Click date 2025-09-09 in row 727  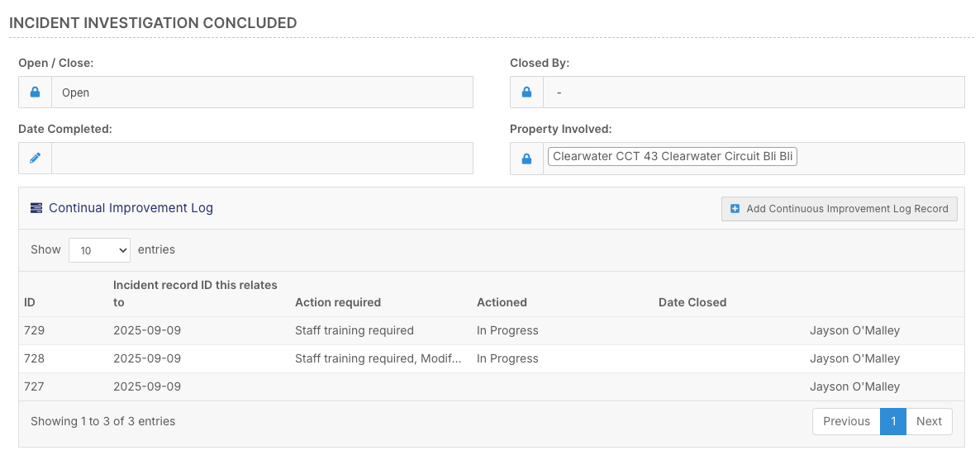click(x=147, y=386)
